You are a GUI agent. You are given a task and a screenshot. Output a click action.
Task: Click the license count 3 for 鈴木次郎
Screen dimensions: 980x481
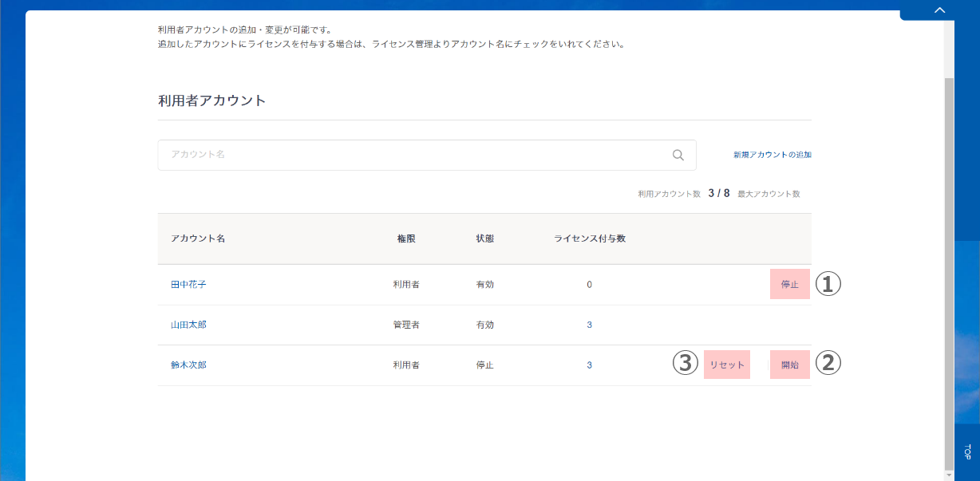pos(589,365)
